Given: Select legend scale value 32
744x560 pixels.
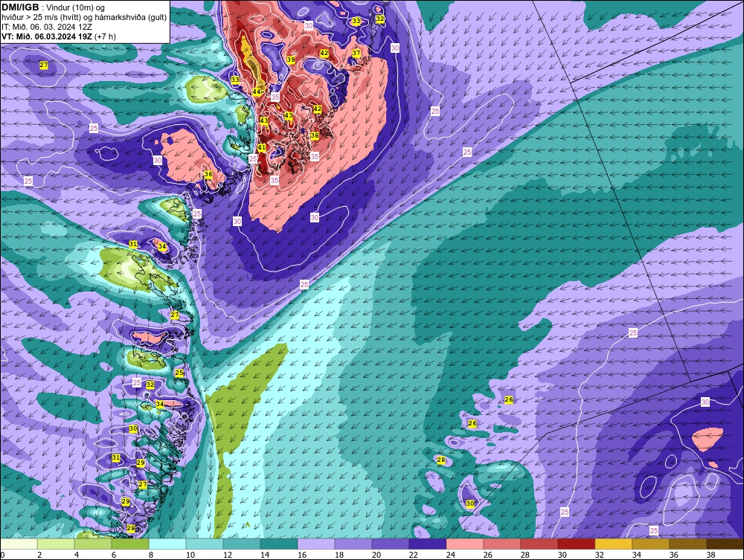Looking at the screenshot, I should 599,555.
